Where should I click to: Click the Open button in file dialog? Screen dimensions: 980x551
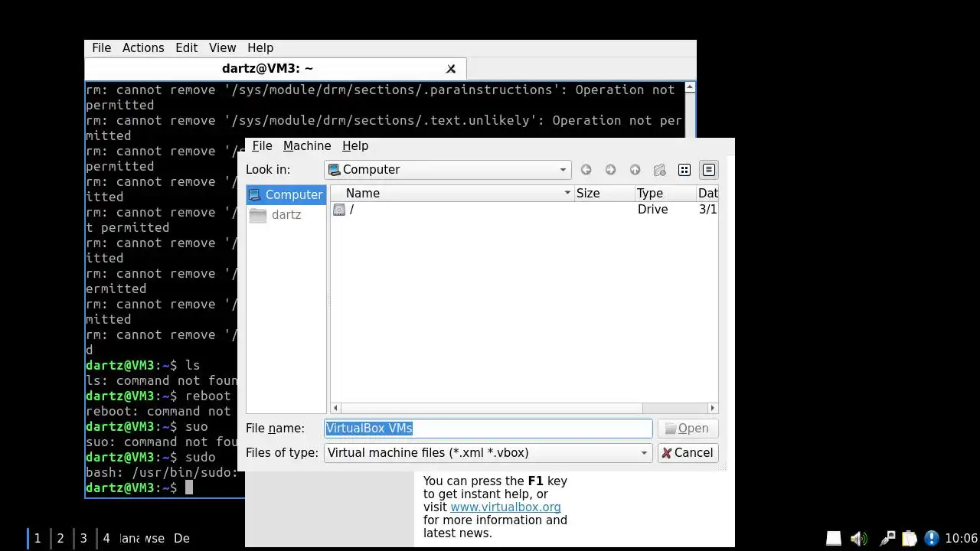click(x=688, y=429)
